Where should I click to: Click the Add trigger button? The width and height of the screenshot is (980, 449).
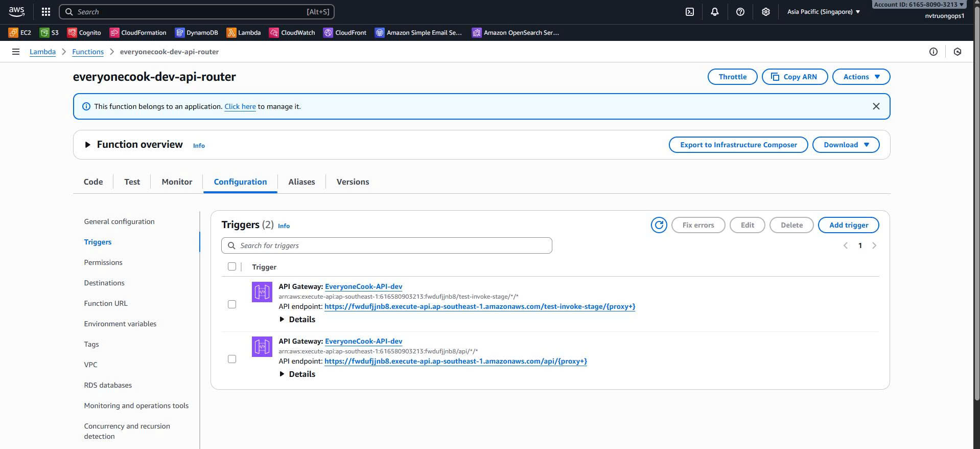[848, 225]
